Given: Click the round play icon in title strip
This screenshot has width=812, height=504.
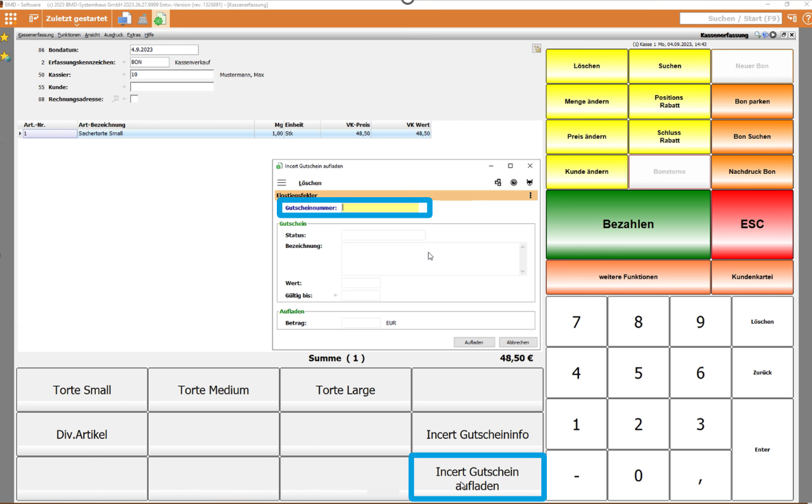Looking at the screenshot, I should pos(773,35).
